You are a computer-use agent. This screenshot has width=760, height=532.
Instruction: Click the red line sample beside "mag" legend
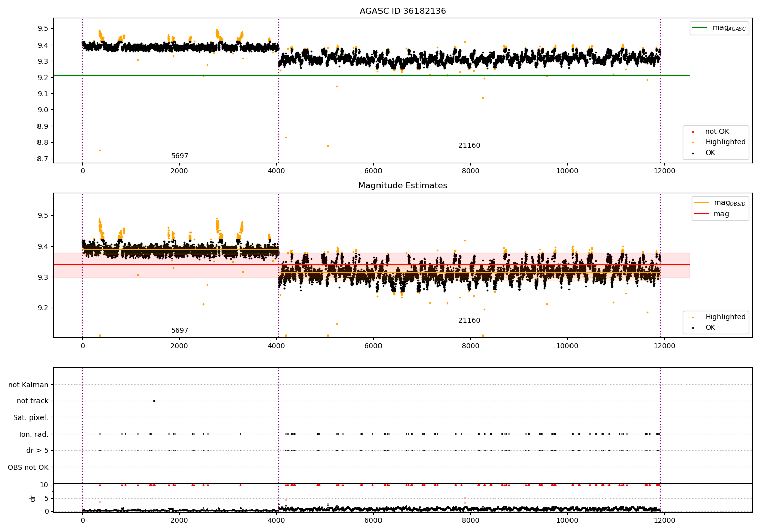coord(702,214)
